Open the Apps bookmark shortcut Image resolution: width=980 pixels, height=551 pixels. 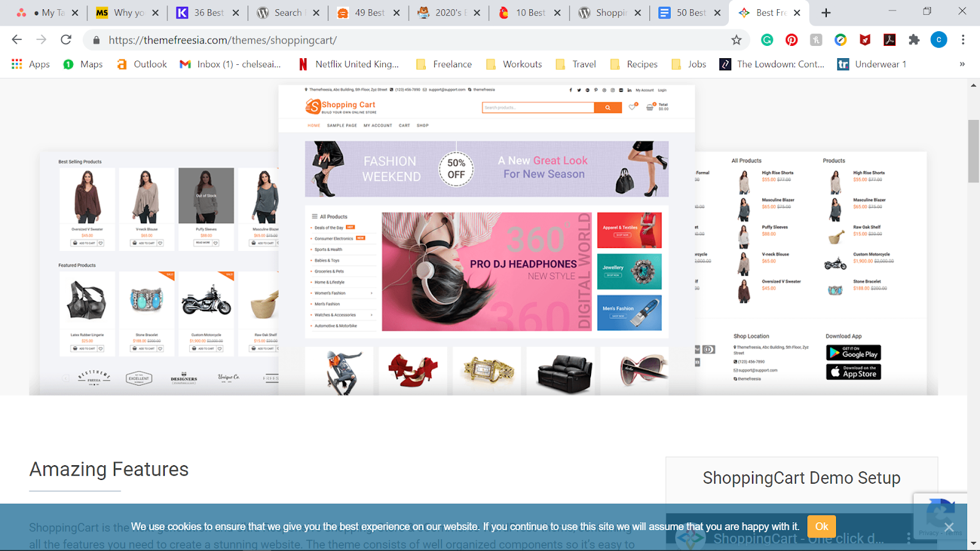tap(31, 64)
